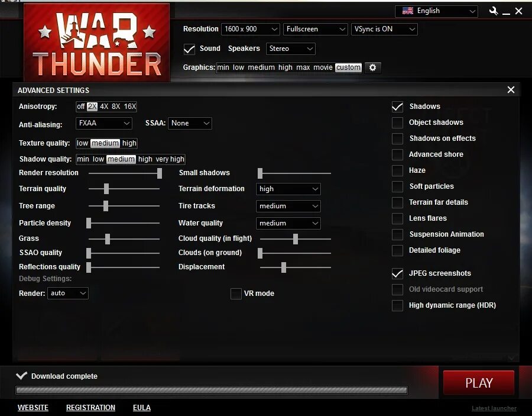
Task: Click the Small shadows slider handle
Action: pyautogui.click(x=260, y=173)
